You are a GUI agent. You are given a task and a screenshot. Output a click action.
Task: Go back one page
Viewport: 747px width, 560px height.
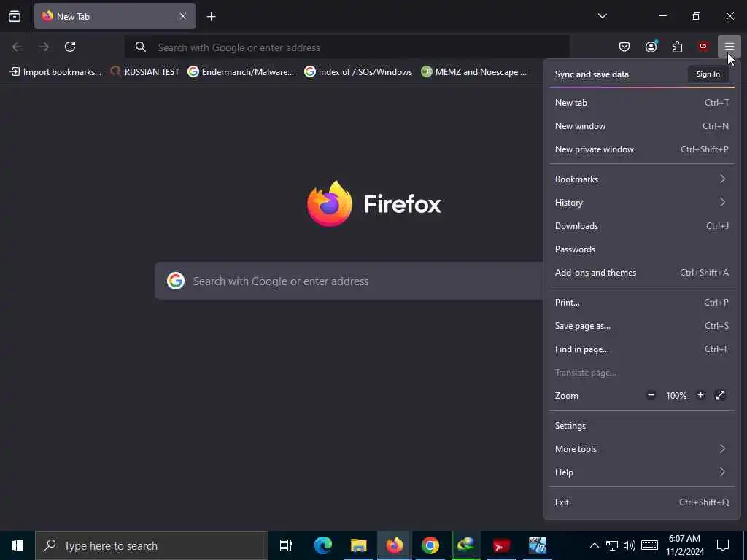click(18, 47)
